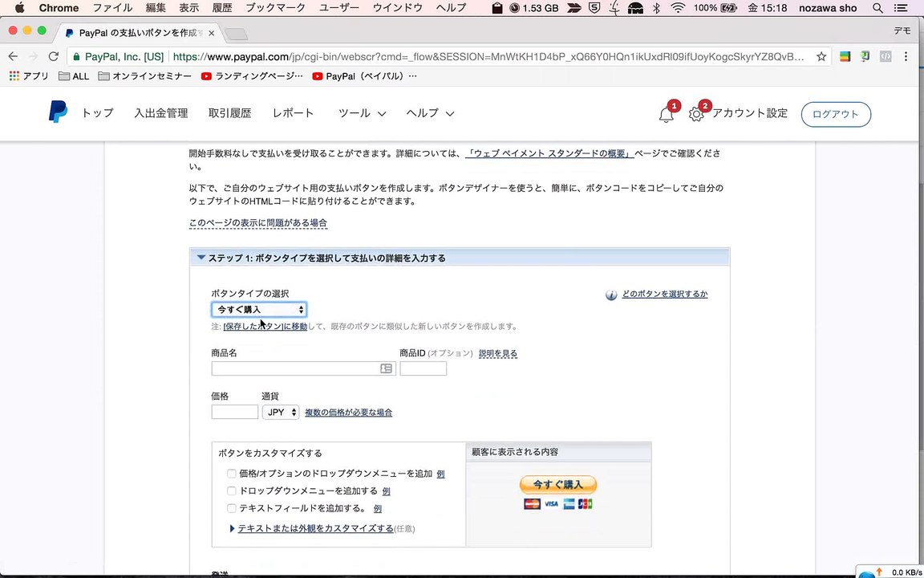The image size is (924, 578).
Task: Click the battery status icon
Action: [x=730, y=8]
